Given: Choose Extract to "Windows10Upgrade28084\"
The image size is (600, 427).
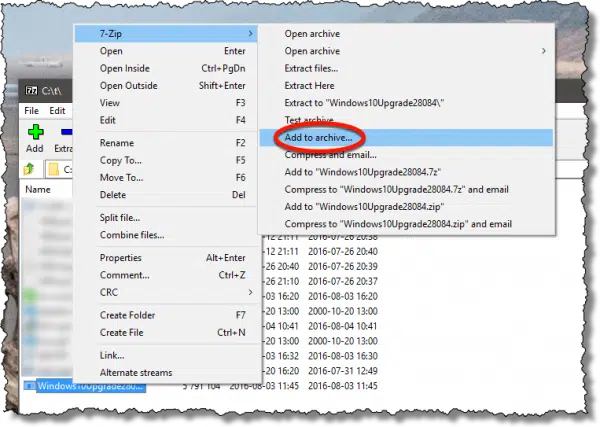Looking at the screenshot, I should pos(406,103).
